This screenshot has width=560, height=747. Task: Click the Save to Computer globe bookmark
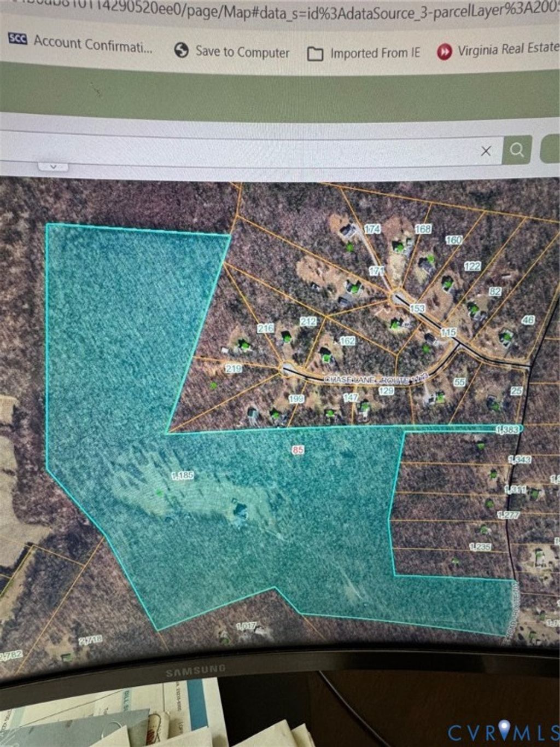[232, 51]
